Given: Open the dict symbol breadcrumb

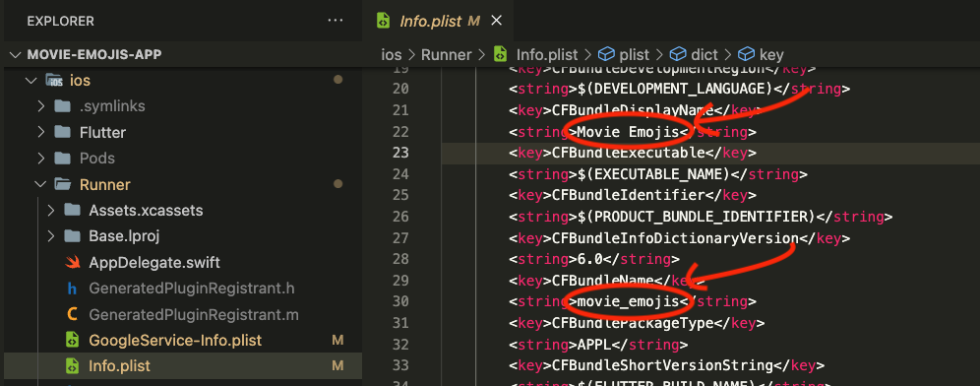Looking at the screenshot, I should tap(694, 55).
